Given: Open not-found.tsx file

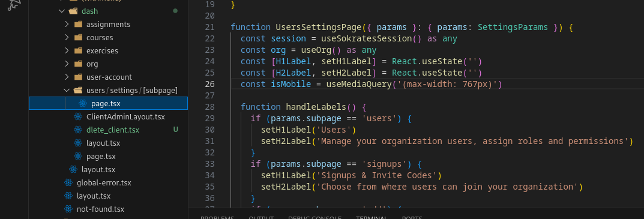Looking at the screenshot, I should point(100,209).
